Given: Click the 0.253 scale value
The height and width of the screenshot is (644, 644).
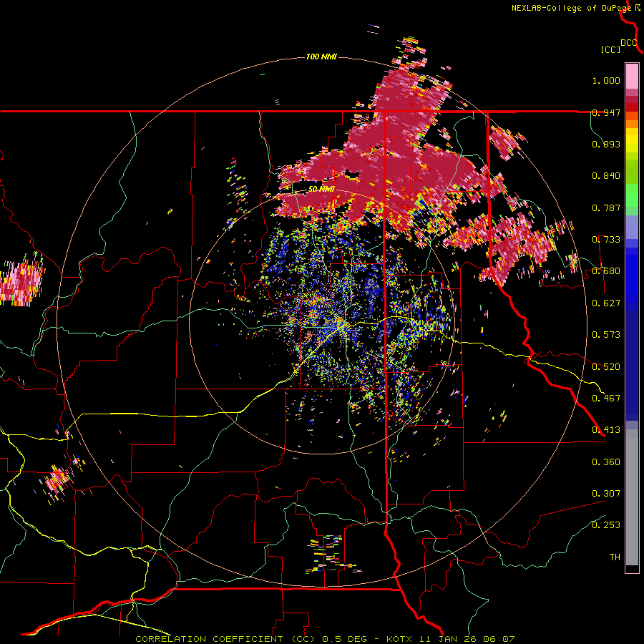Looking at the screenshot, I should click(x=606, y=525).
